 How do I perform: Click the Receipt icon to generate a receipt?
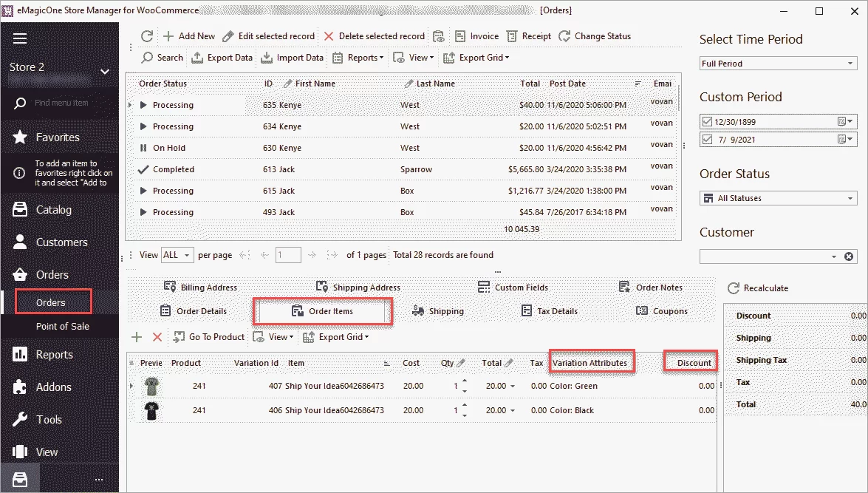(528, 35)
